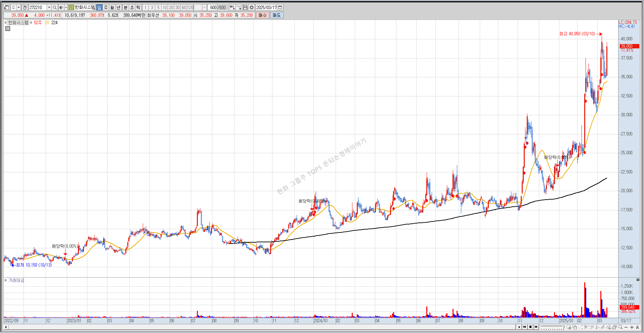Select the second '초' period toggle
Viewport: 644px width, 333px height.
(x=132, y=7)
